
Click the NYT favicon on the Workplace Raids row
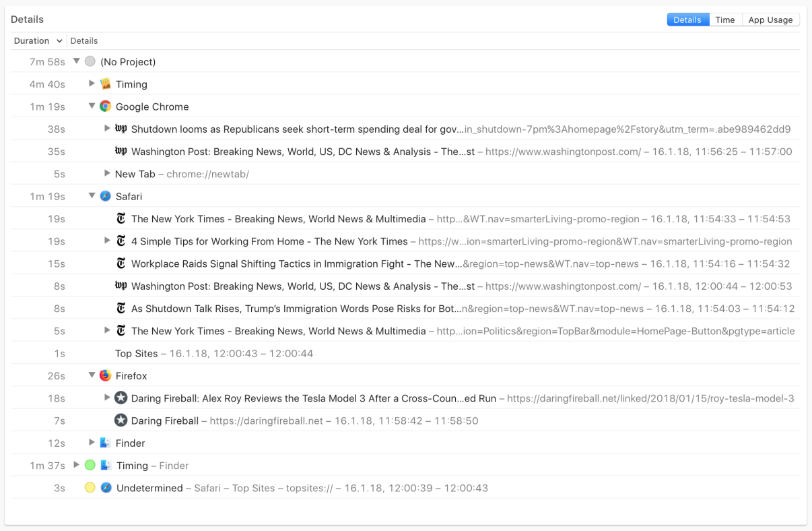pyautogui.click(x=121, y=263)
